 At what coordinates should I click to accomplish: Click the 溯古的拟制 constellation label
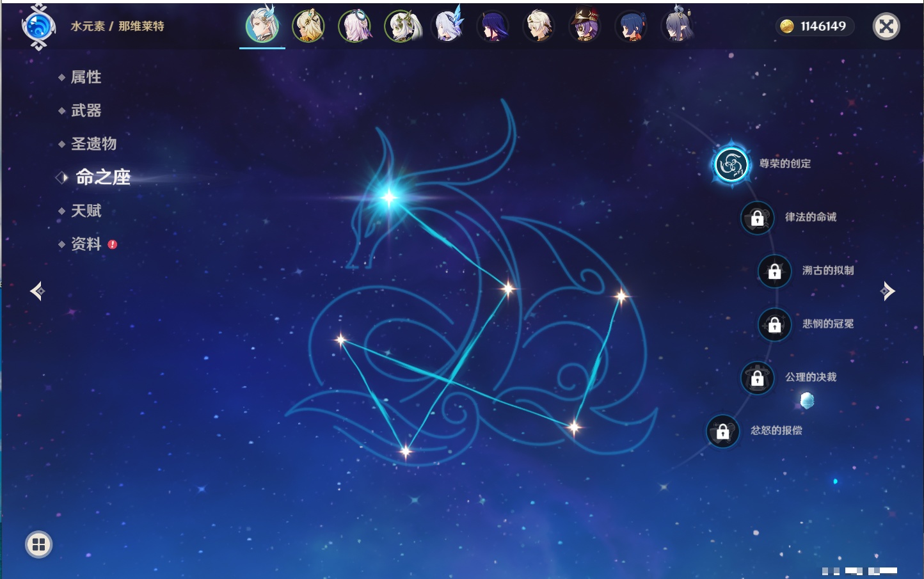(x=828, y=270)
